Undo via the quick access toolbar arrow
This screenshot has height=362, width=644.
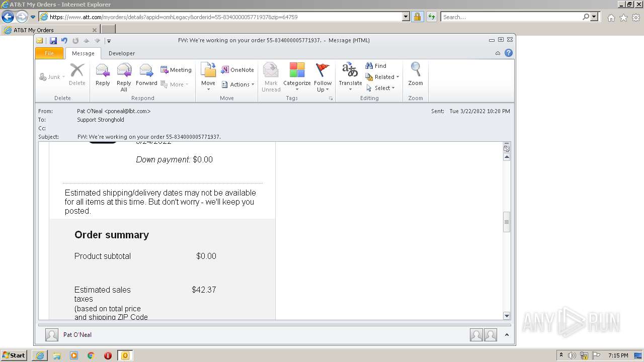click(64, 40)
